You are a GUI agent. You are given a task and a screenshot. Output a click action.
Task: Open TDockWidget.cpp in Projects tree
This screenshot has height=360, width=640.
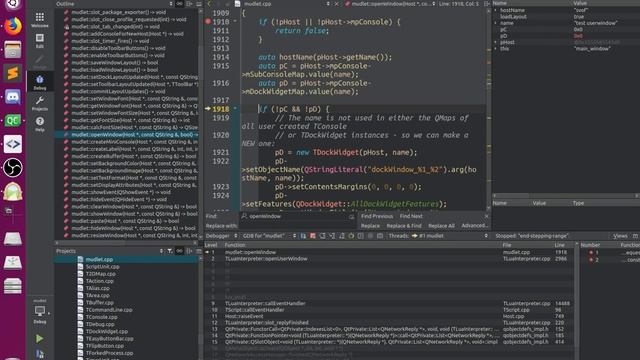click(x=107, y=331)
